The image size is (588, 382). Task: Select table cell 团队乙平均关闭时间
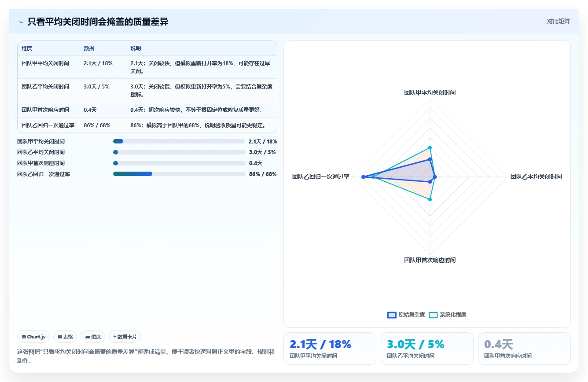coord(45,87)
